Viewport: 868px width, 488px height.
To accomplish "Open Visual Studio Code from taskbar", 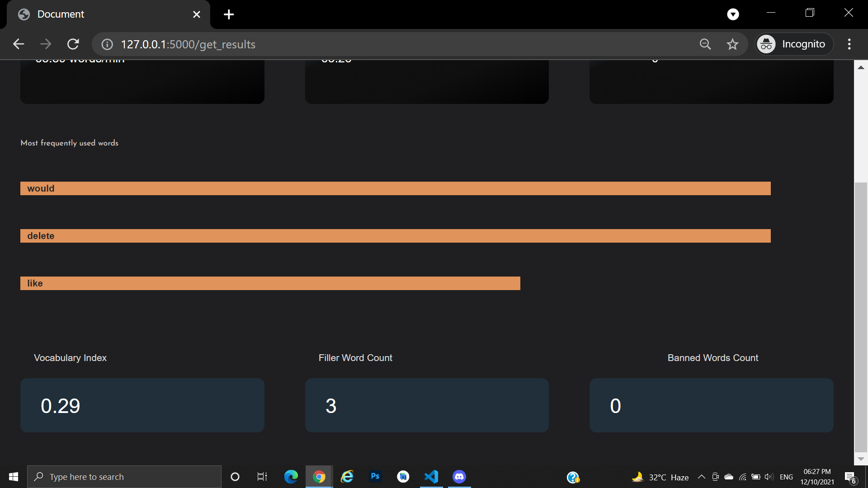I will coord(431,477).
